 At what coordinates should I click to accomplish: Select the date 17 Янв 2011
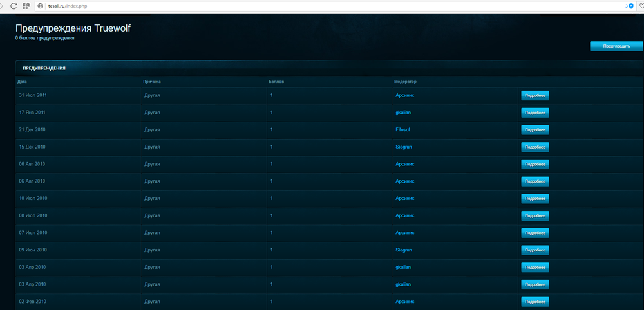click(x=32, y=113)
